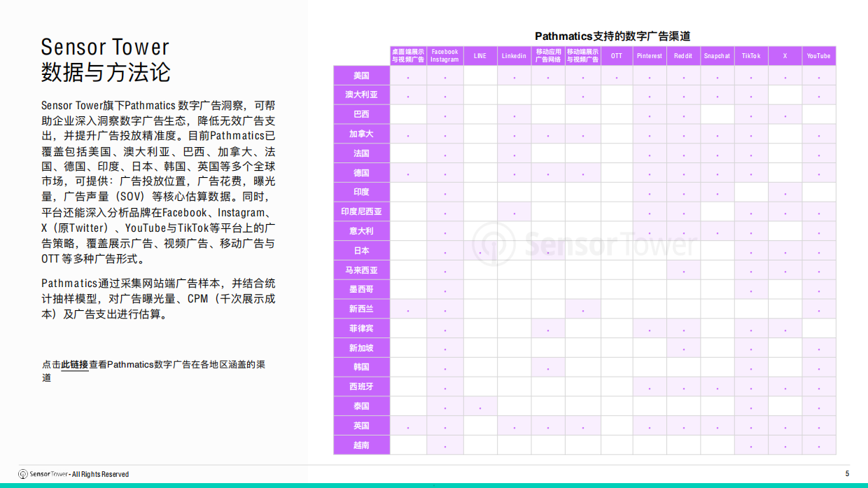Click the LINE column header
The height and width of the screenshot is (488, 868).
[x=480, y=56]
